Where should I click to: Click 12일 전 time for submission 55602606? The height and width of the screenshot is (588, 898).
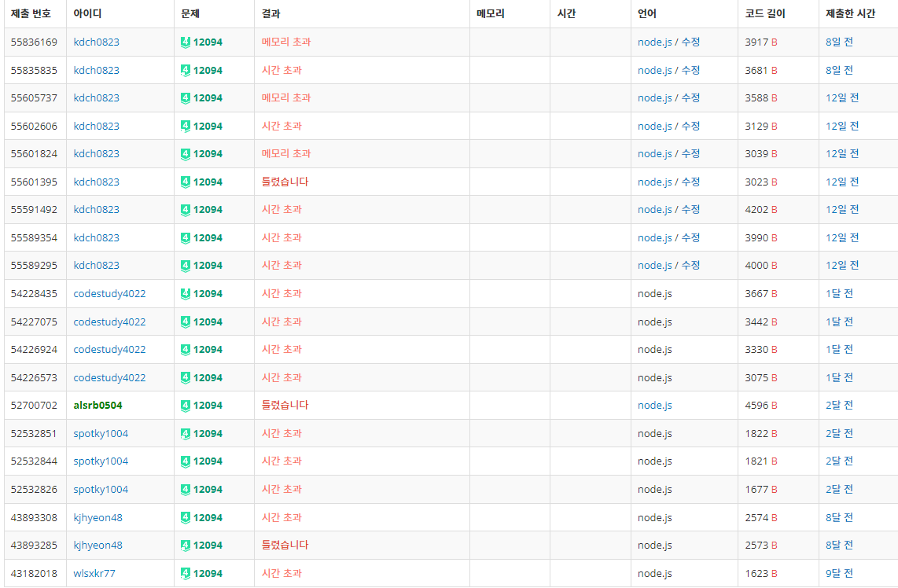pyautogui.click(x=842, y=126)
